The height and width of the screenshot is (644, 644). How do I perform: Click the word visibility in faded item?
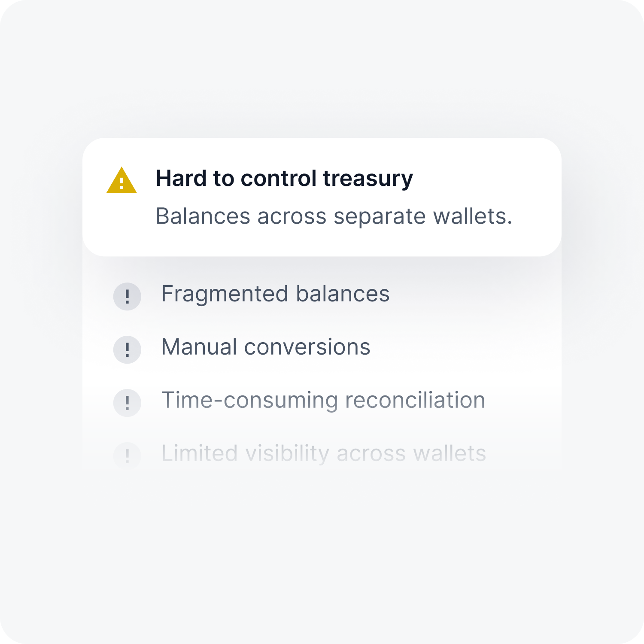[x=287, y=454]
